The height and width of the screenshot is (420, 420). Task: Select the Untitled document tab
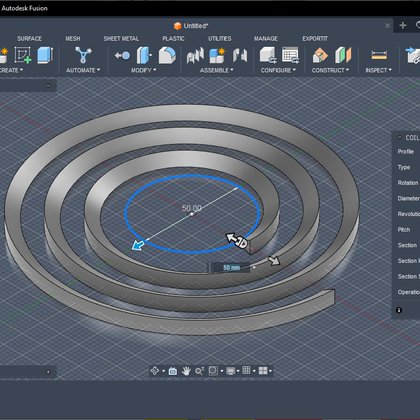(x=191, y=26)
